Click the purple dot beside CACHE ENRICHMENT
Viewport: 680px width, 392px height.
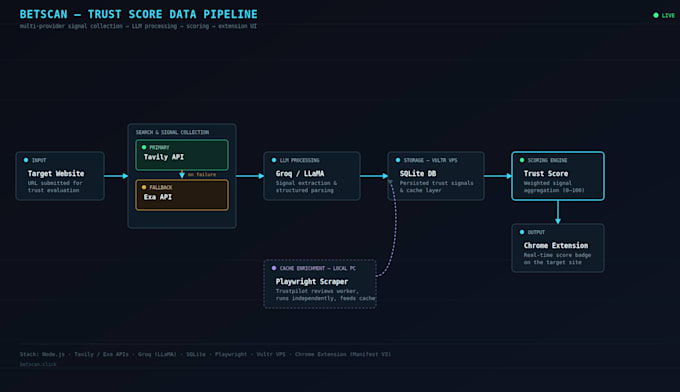274,268
